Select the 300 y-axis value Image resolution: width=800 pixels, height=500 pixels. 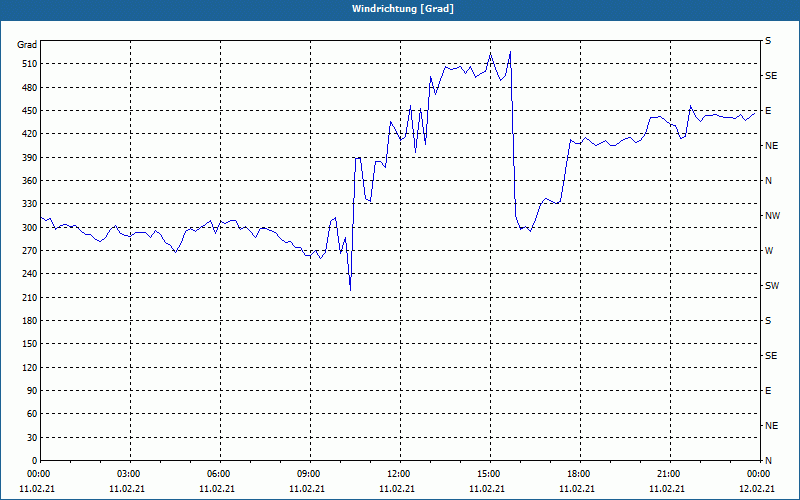(x=30, y=228)
